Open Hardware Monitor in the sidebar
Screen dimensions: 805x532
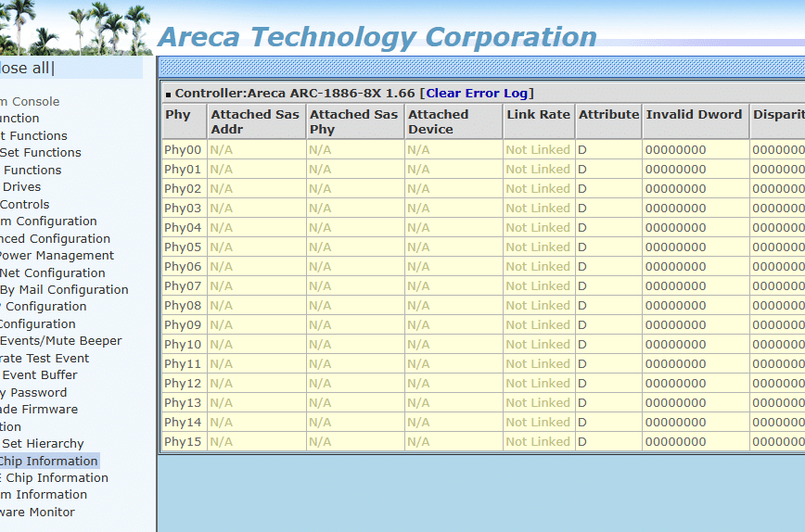(37, 513)
